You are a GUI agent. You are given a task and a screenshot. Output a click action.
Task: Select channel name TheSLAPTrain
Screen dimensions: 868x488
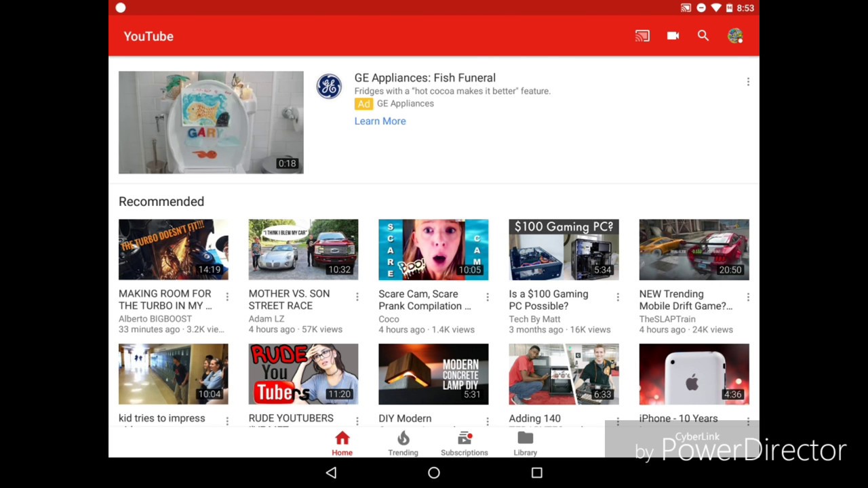[x=667, y=319]
